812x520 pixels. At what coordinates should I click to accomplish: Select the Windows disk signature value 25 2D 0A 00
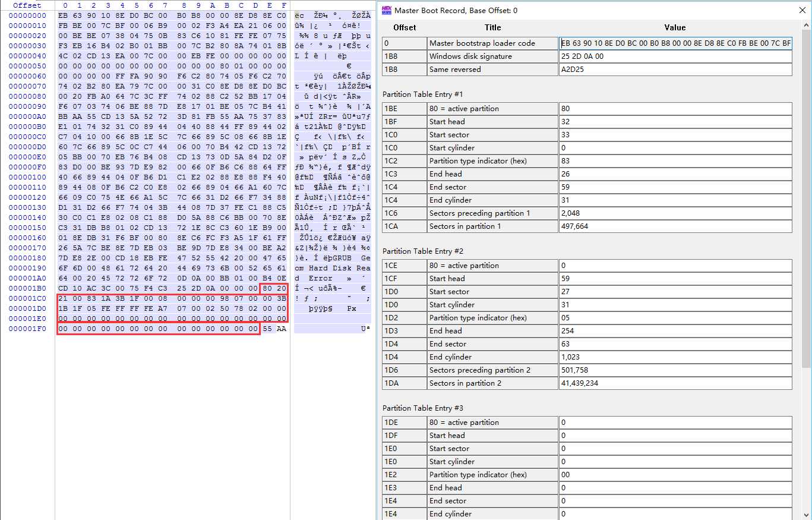[675, 56]
